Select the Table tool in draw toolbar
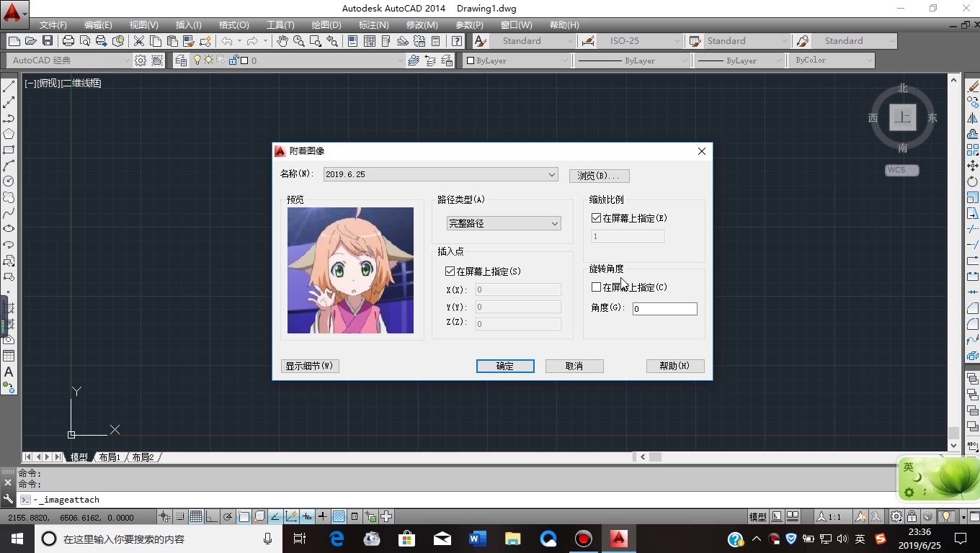 pos(9,356)
